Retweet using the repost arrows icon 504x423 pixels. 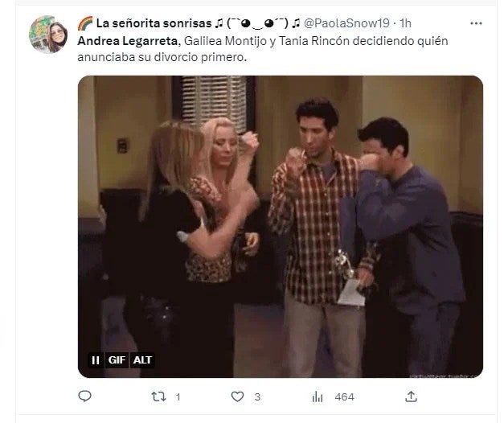tap(159, 396)
